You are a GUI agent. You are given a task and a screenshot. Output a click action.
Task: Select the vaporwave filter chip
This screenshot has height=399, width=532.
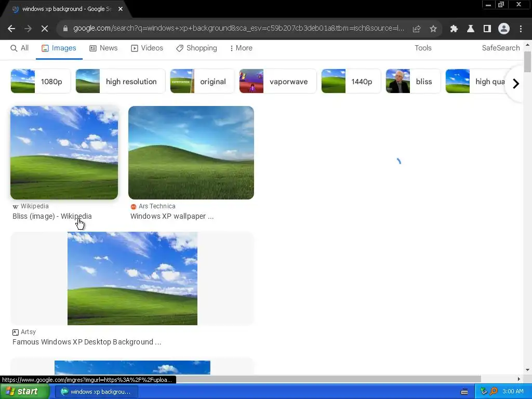pyautogui.click(x=278, y=82)
